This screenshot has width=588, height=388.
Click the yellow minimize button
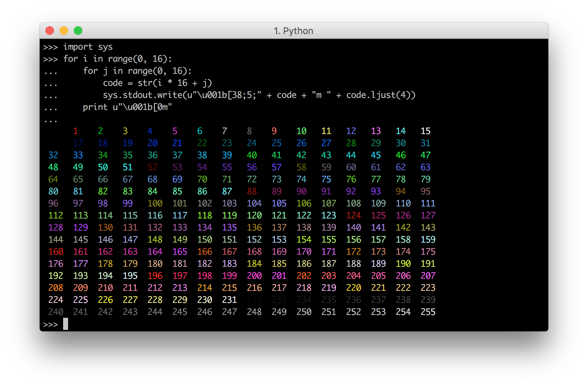coord(64,31)
